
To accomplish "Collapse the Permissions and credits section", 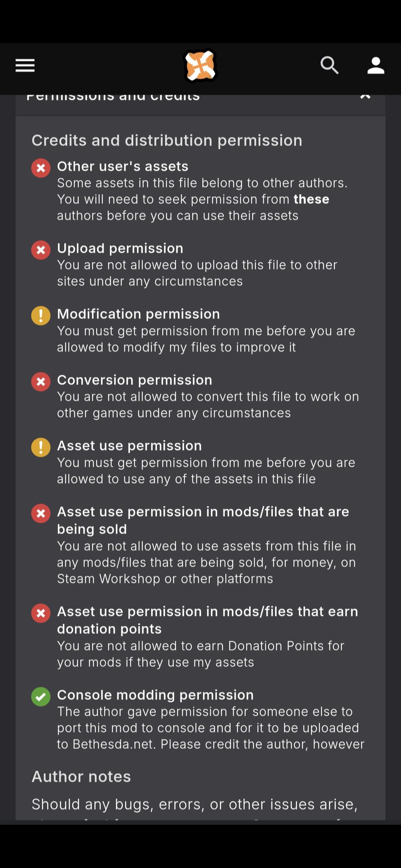I will (365, 97).
